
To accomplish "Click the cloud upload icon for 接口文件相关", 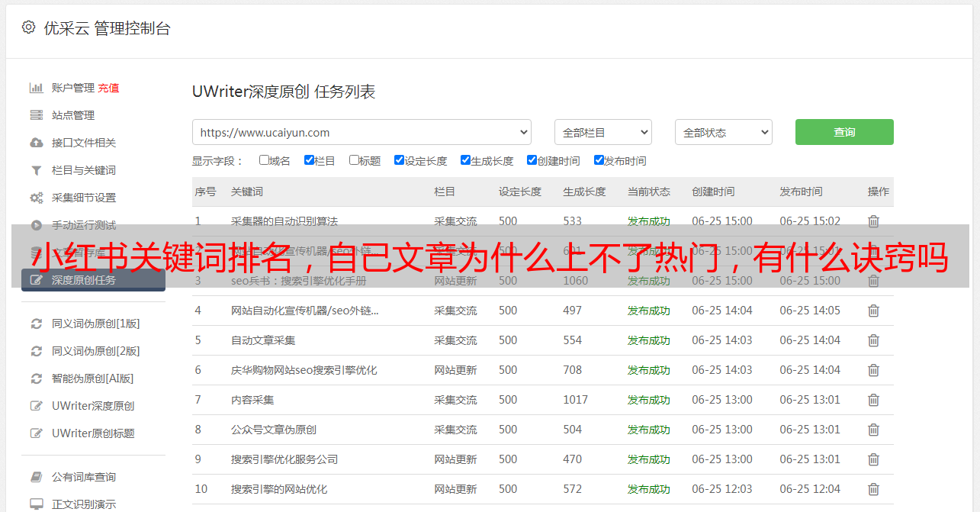I will coord(36,143).
